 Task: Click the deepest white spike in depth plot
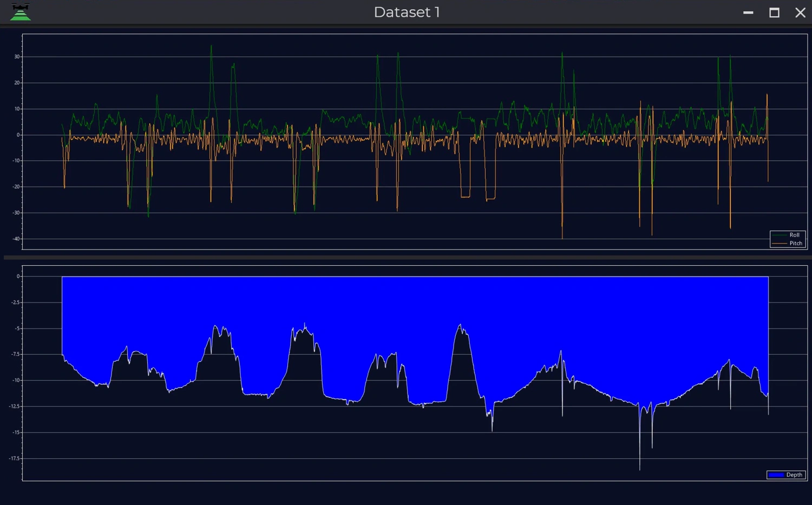click(640, 465)
